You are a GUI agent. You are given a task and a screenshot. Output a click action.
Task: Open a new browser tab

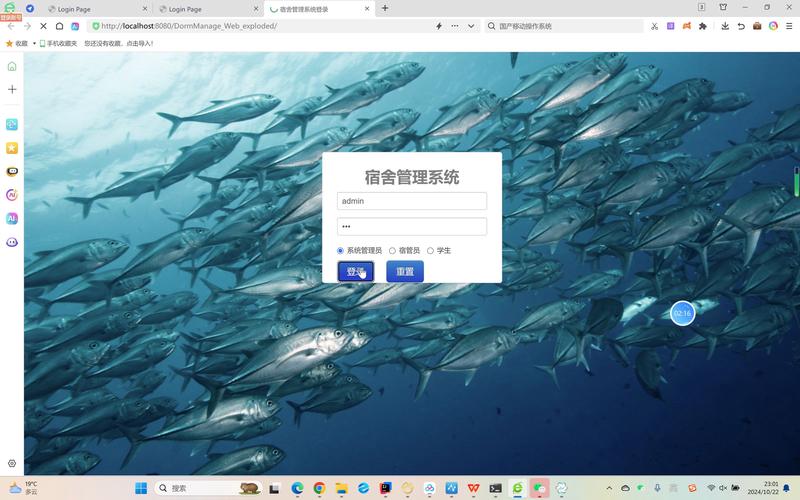(x=385, y=8)
